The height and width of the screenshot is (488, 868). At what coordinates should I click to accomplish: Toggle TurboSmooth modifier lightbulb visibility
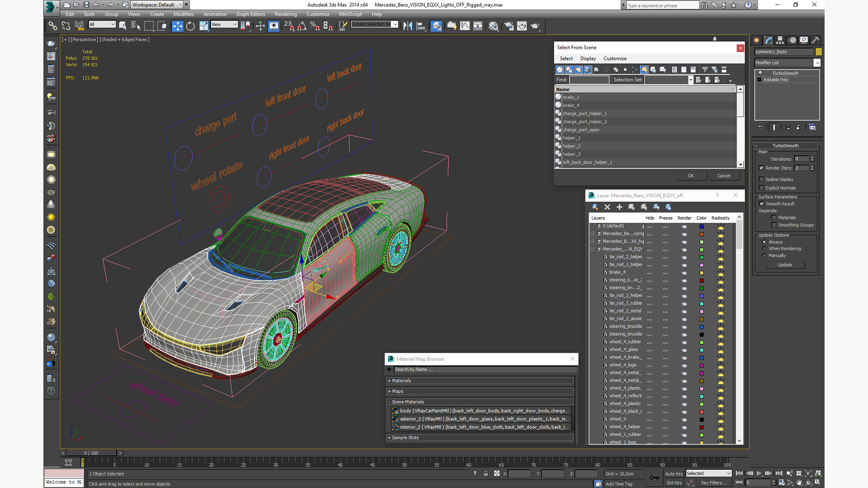[760, 73]
